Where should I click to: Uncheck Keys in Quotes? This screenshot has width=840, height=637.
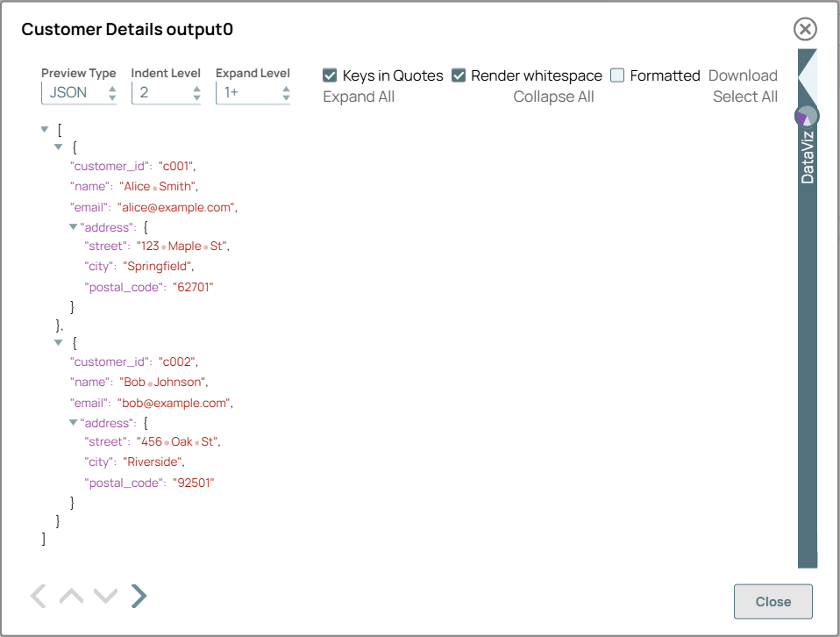point(330,75)
